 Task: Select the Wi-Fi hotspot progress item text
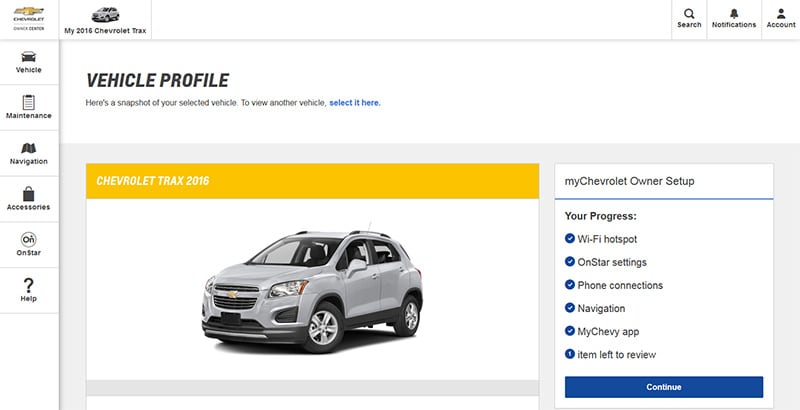point(607,239)
